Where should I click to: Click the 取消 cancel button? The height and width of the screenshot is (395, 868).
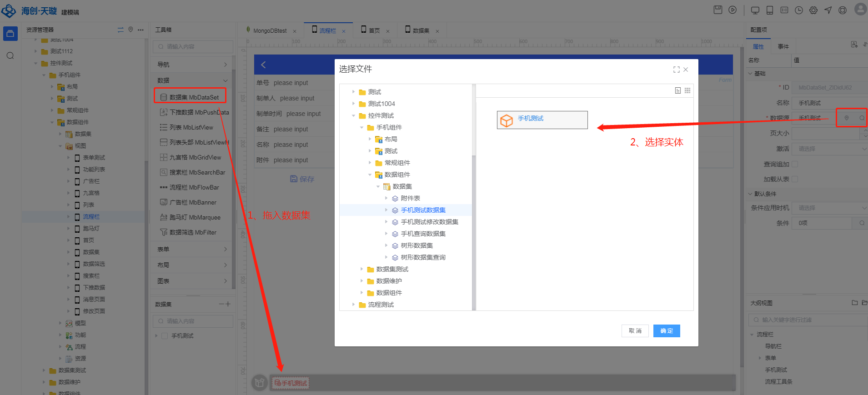pyautogui.click(x=635, y=331)
